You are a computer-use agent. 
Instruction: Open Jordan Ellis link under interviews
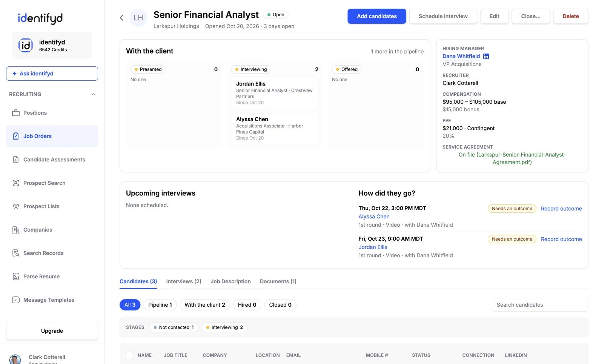(x=373, y=247)
